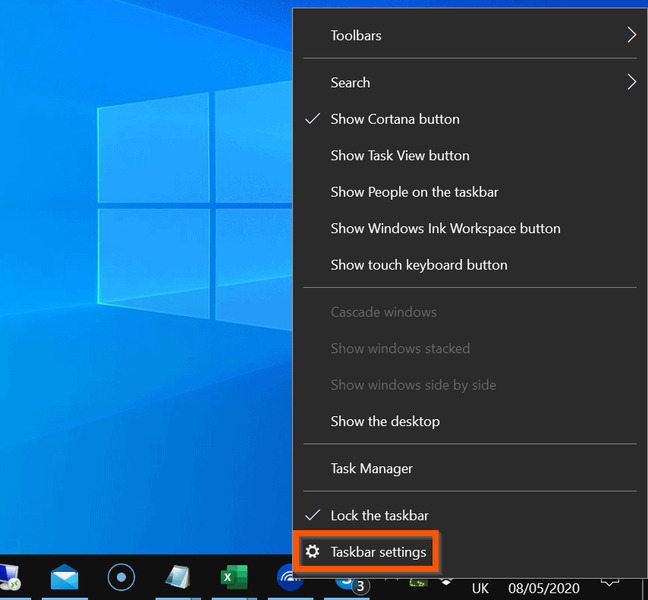Toggle Lock the taskbar option
This screenshot has width=648, height=600.
[x=470, y=515]
